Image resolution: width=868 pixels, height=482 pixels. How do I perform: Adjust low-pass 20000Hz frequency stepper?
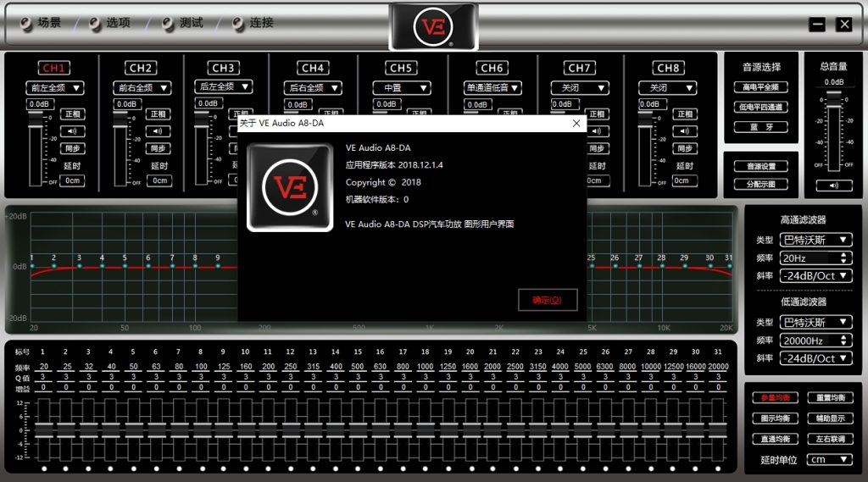(x=843, y=341)
